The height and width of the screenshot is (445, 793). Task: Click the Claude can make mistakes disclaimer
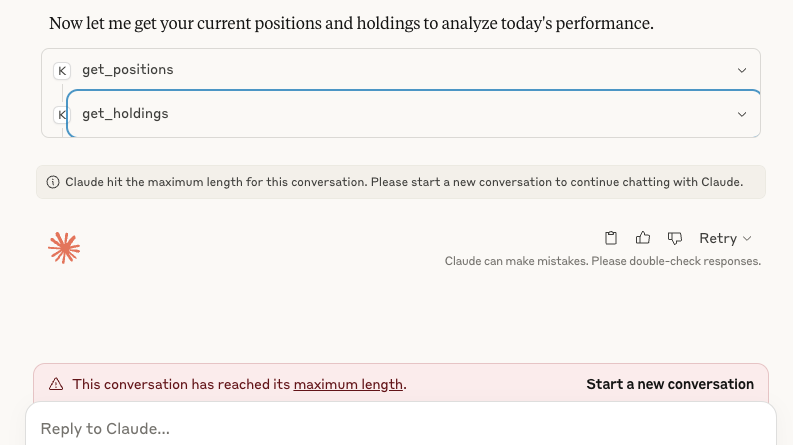[x=602, y=261]
